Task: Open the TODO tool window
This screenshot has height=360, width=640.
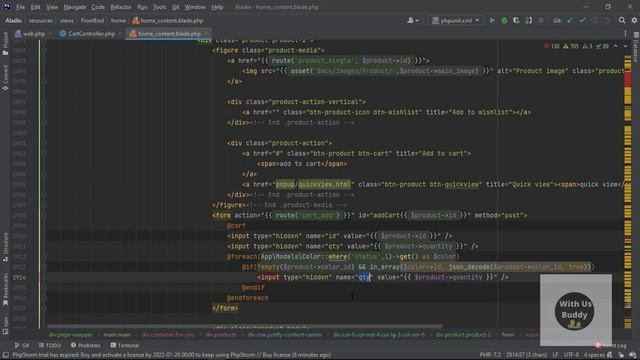Action: [x=50, y=345]
